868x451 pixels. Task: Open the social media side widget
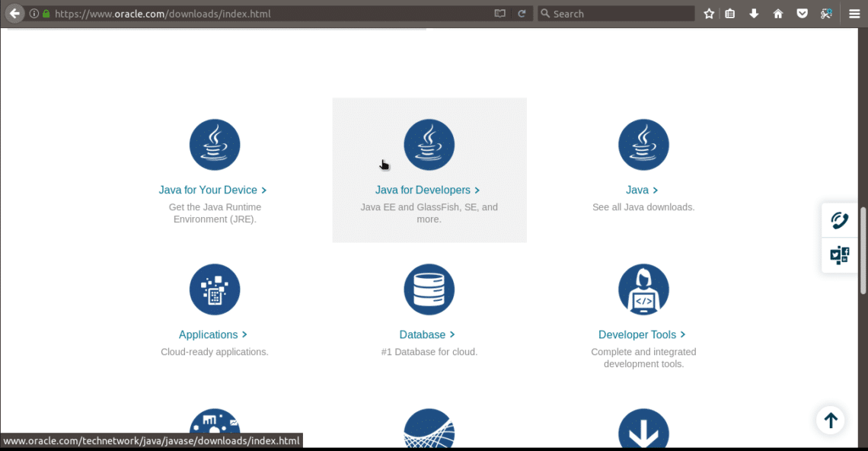point(839,255)
